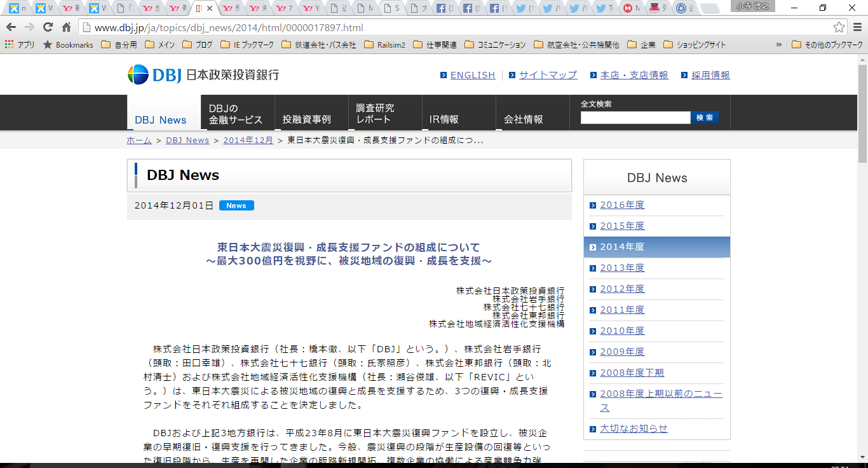Screen dimensions: 868x468
Task: Open 2008年度上期以前のニュース sidebar link
Action: 661,401
